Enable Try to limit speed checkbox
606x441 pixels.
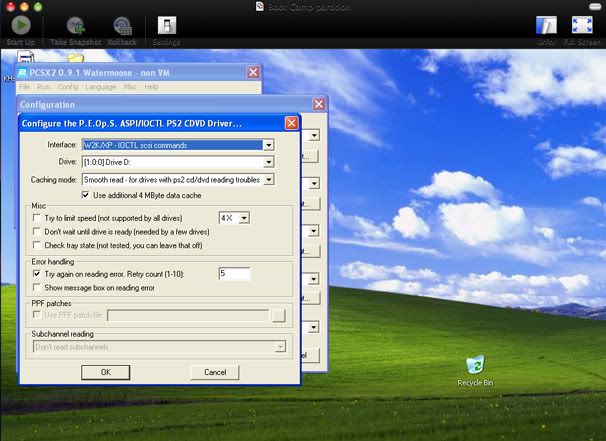tap(37, 218)
